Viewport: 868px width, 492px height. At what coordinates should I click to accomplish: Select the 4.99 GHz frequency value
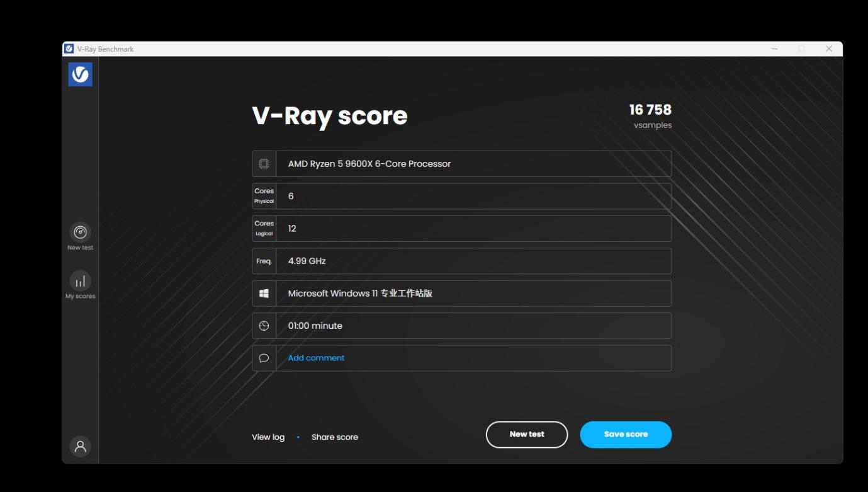[307, 261]
